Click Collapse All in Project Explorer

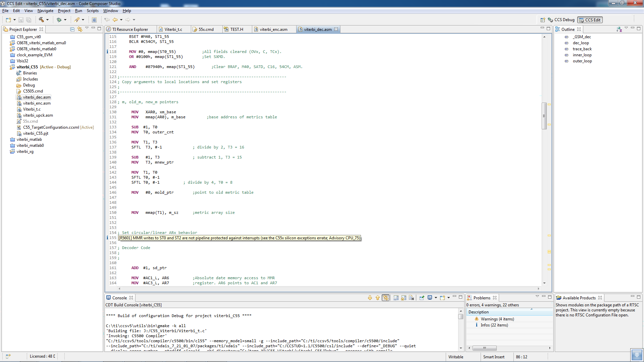(x=72, y=29)
